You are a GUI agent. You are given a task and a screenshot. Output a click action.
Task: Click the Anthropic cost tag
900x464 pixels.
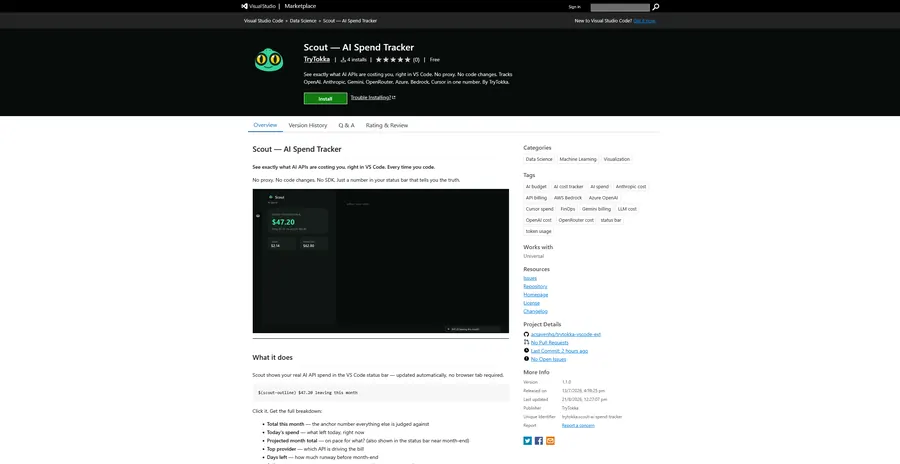tap(631, 187)
